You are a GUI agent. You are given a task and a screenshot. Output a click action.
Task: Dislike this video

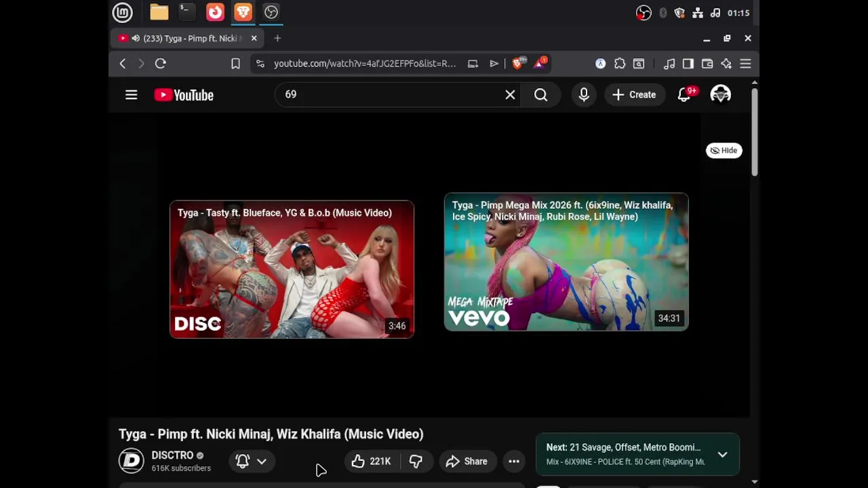coord(416,462)
